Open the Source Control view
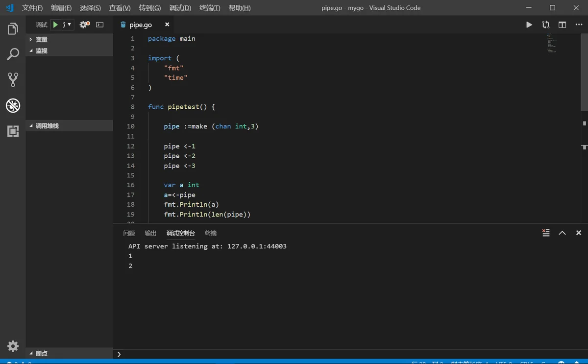This screenshot has width=588, height=364. (x=13, y=79)
